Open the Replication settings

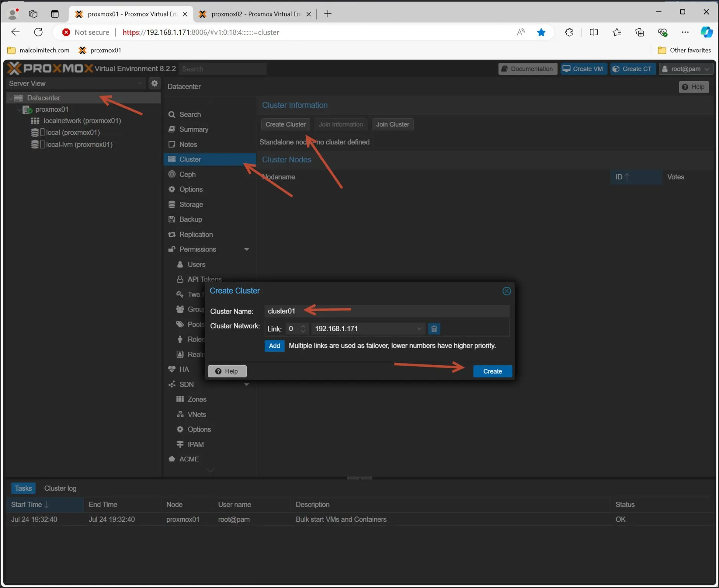coord(196,234)
